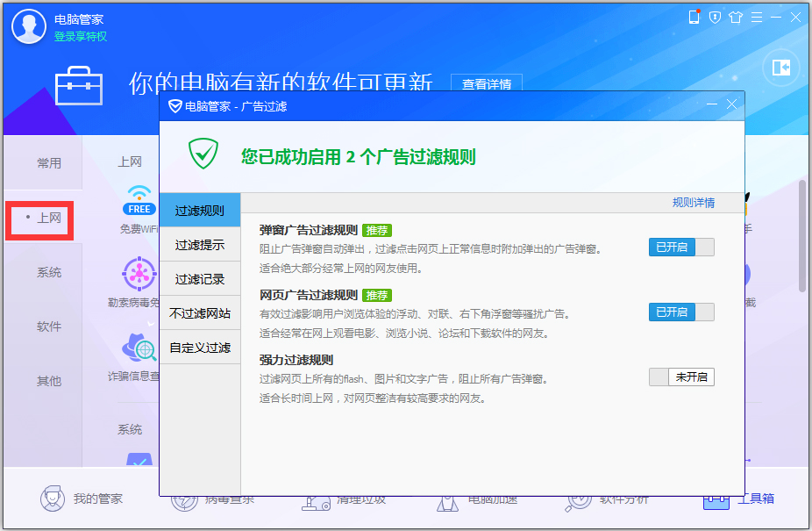Open the 不过滤网站 tab
812x531 pixels.
tap(200, 312)
